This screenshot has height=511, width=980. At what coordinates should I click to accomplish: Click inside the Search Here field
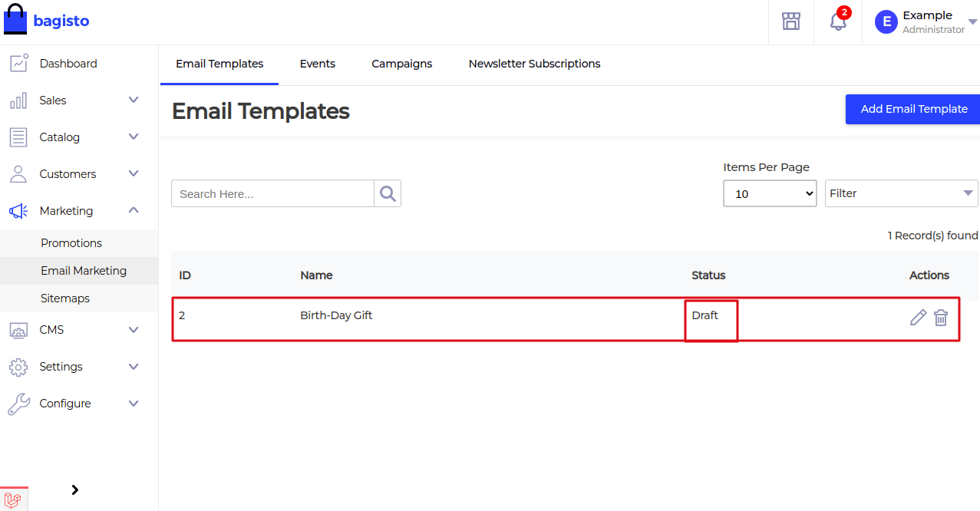pyautogui.click(x=272, y=193)
